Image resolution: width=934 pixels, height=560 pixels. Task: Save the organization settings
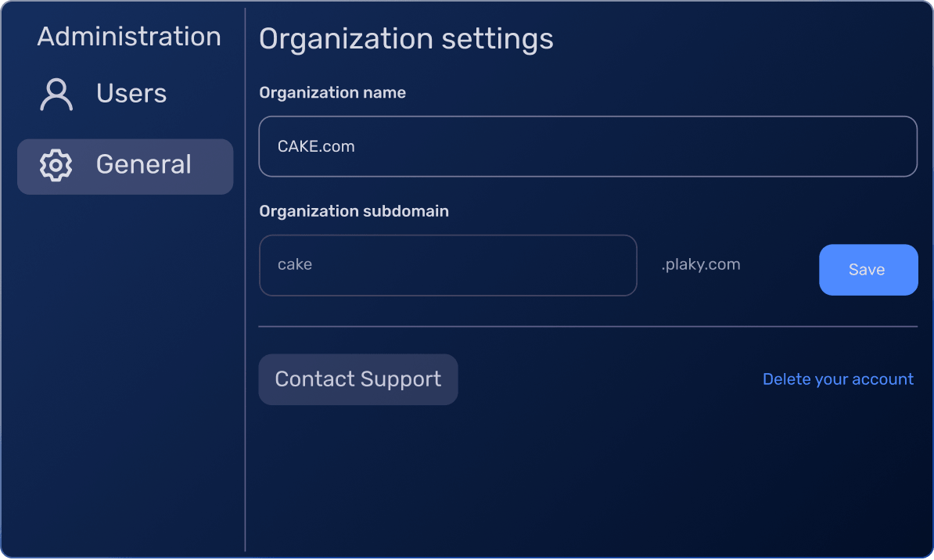tap(868, 270)
